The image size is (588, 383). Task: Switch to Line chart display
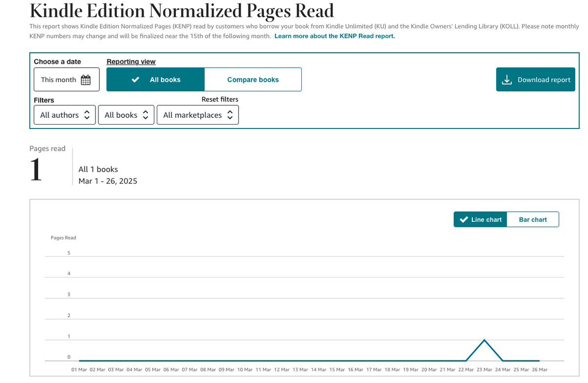pyautogui.click(x=480, y=219)
